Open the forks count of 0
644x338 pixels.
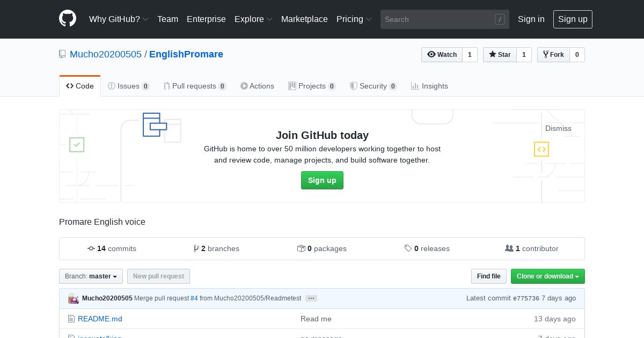click(x=577, y=55)
